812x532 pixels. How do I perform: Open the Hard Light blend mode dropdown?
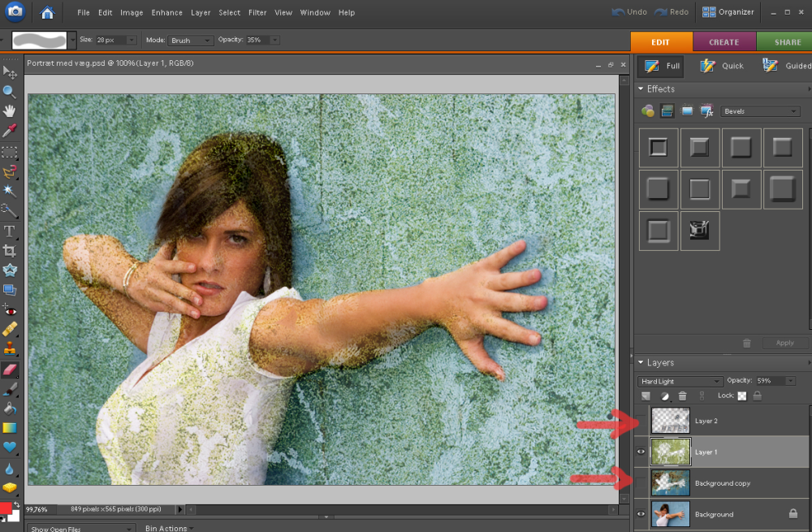coord(680,381)
